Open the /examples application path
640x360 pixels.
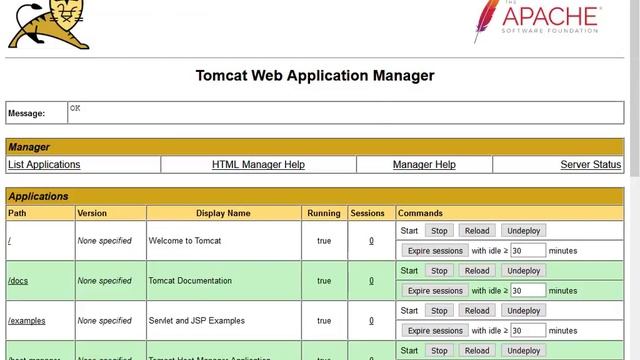click(27, 321)
